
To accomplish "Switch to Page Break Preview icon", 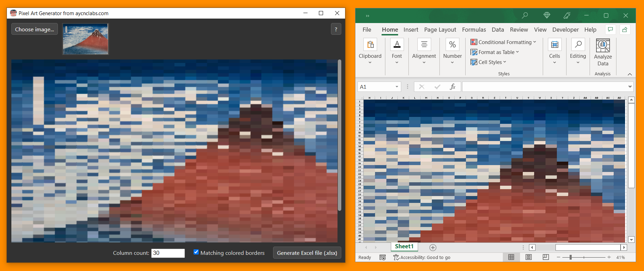I will [x=546, y=257].
